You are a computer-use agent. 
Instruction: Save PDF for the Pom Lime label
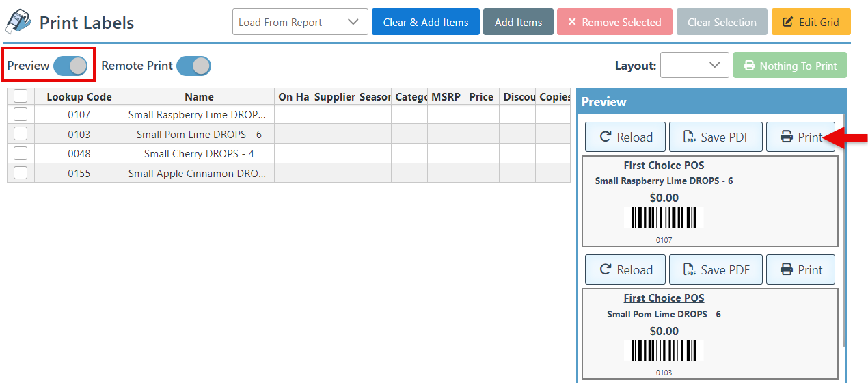pos(716,270)
